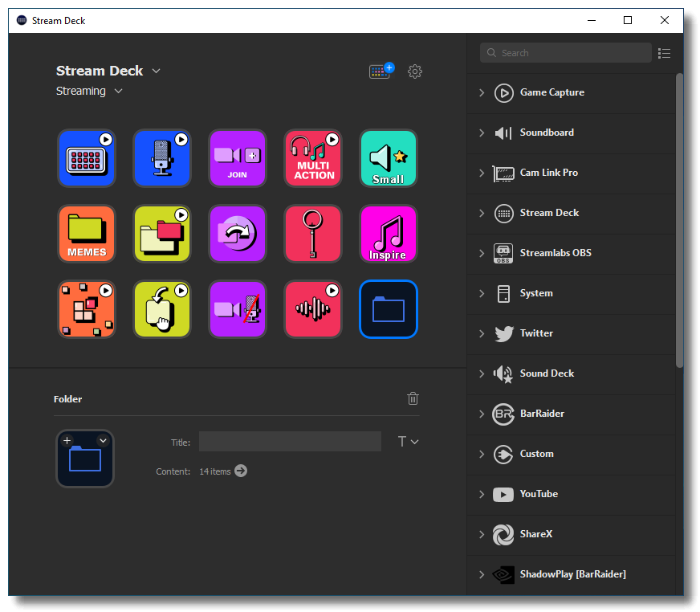Select the purple JOIN camera key
The image size is (700, 612).
(x=238, y=158)
